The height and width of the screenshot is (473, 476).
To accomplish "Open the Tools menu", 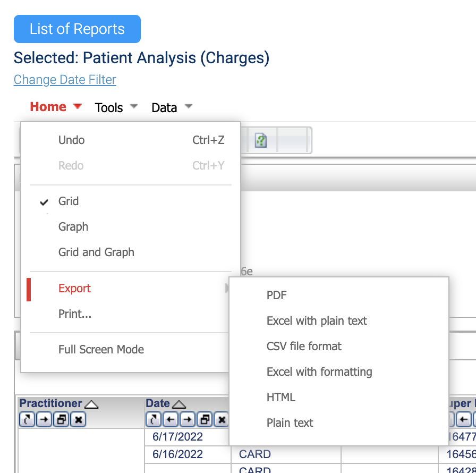I will click(x=109, y=108).
